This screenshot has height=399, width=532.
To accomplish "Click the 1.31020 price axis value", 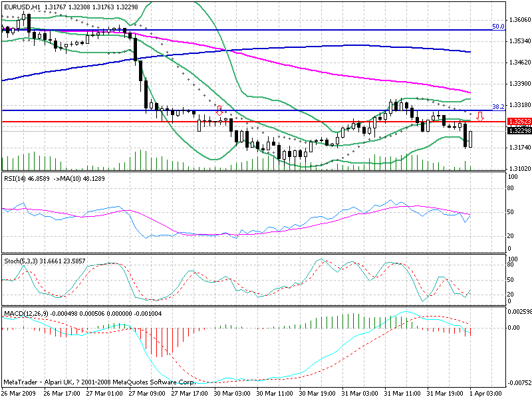I will pos(520,169).
